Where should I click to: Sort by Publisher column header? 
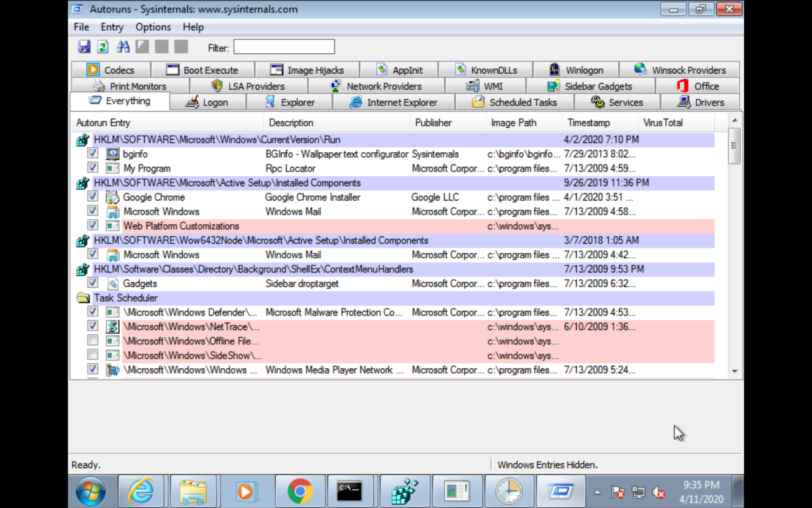coord(448,123)
